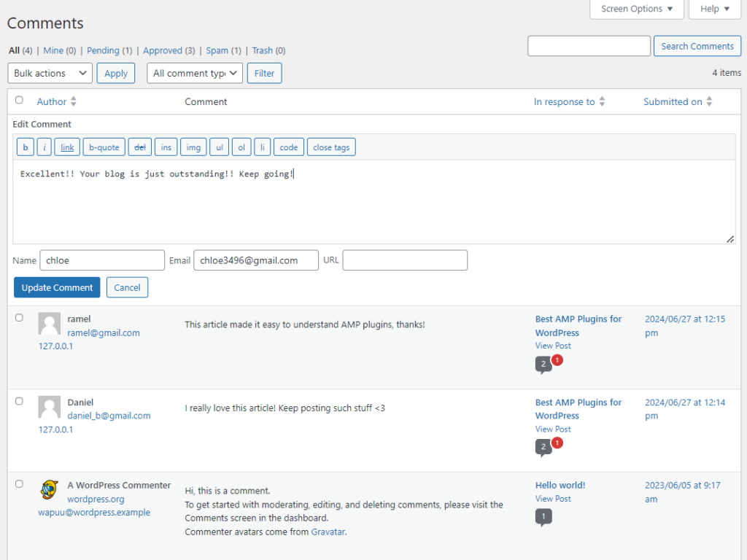
Task: Cancel editing the comment
Action: [127, 287]
